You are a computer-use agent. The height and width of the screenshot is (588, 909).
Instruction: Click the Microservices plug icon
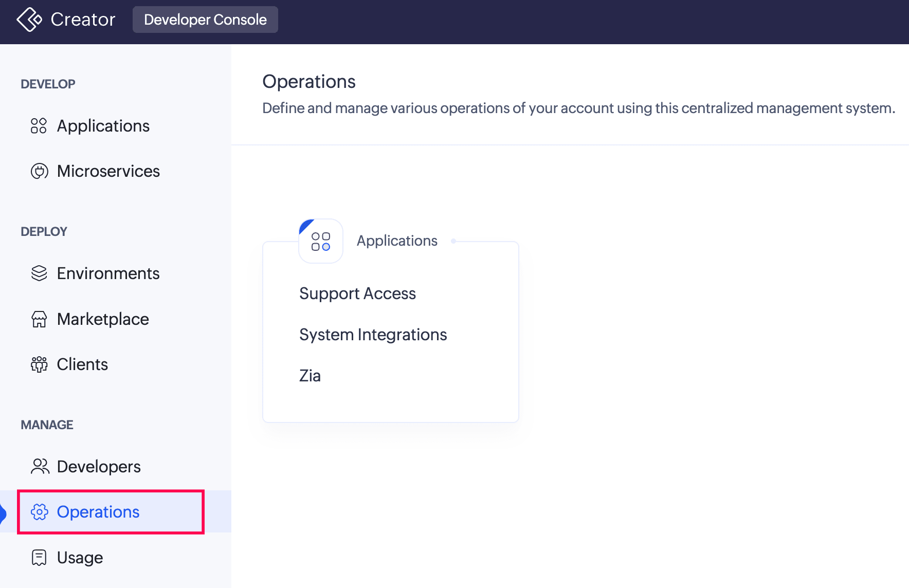39,171
